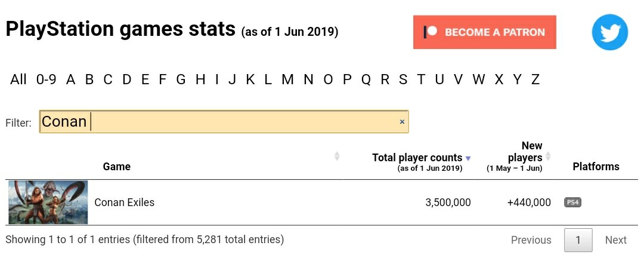This screenshot has width=644, height=273.
Task: Go to the Previous page
Action: pos(531,240)
